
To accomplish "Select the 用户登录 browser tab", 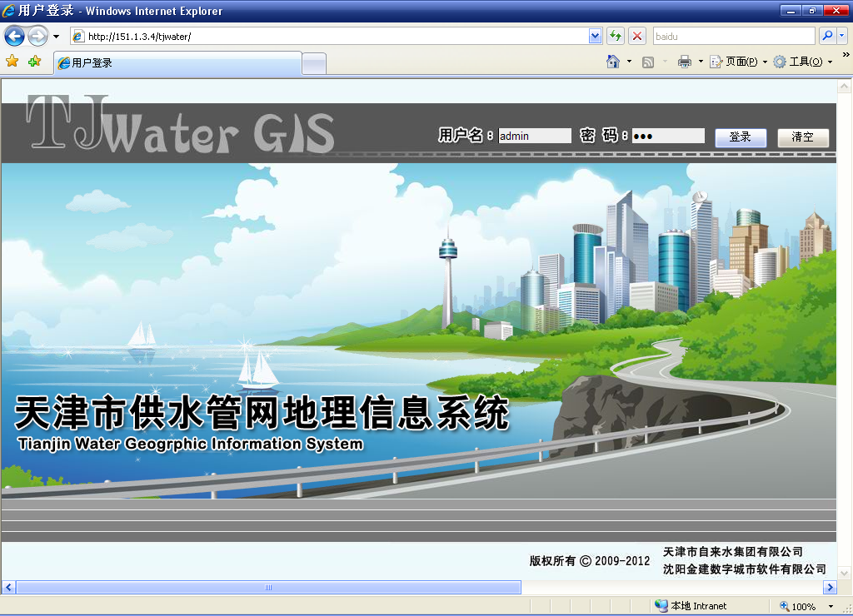I will 177,63.
